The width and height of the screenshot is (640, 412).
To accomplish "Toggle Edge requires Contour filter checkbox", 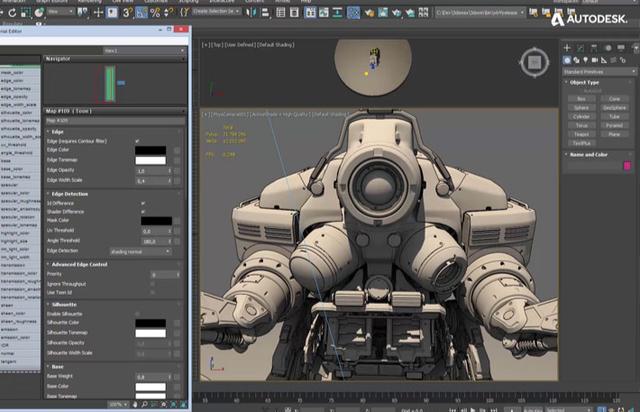I will (137, 141).
